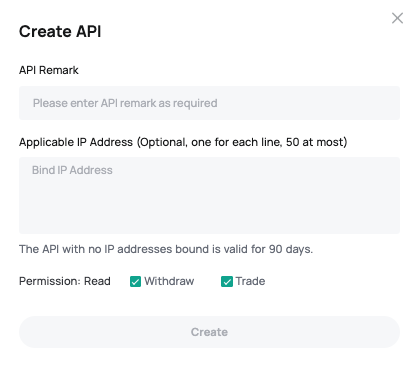The image size is (416, 365).
Task: Focus the API Remark input field
Action: click(209, 103)
